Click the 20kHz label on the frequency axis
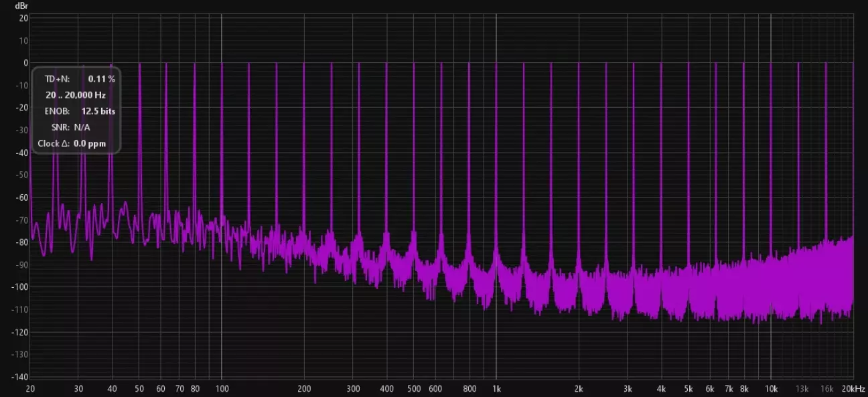The width and height of the screenshot is (868, 397). (853, 389)
